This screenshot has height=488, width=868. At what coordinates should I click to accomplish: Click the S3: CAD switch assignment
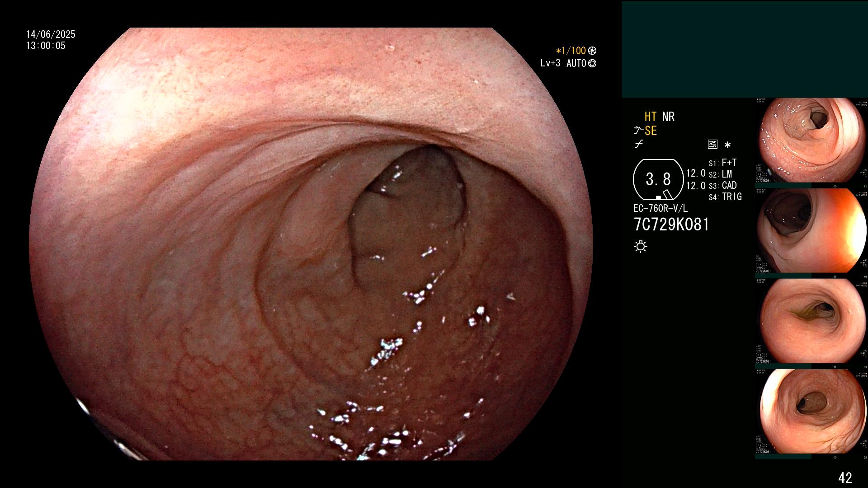[x=723, y=185]
